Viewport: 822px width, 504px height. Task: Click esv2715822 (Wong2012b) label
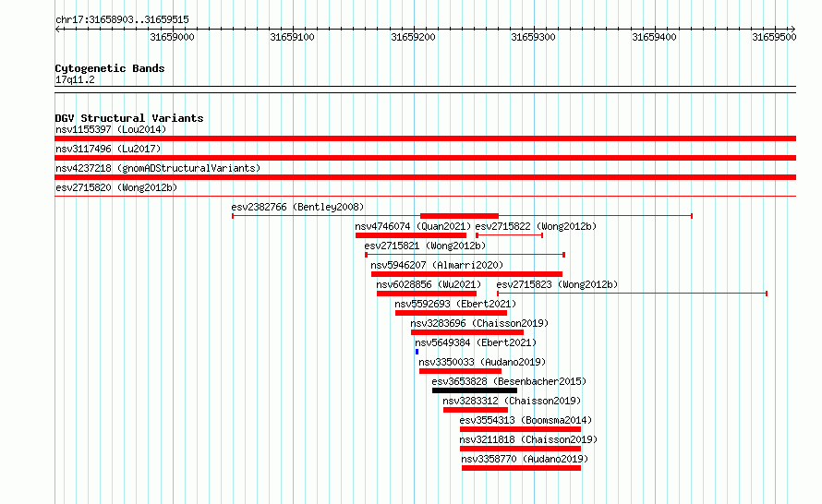pyautogui.click(x=536, y=226)
